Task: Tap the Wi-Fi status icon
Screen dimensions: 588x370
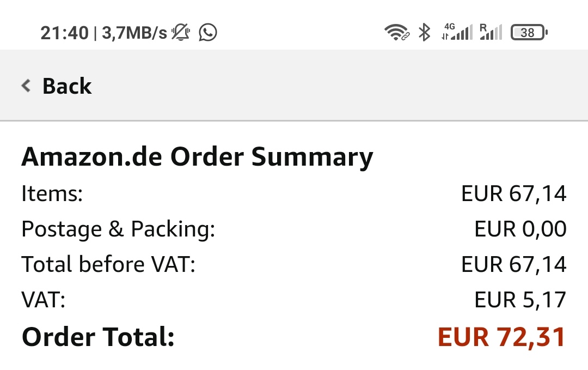Action: pyautogui.click(x=396, y=33)
